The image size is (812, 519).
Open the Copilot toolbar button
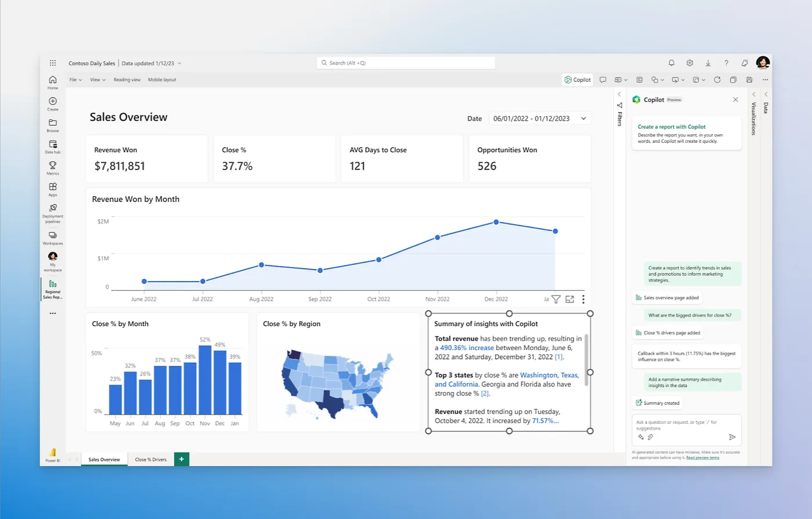[578, 80]
